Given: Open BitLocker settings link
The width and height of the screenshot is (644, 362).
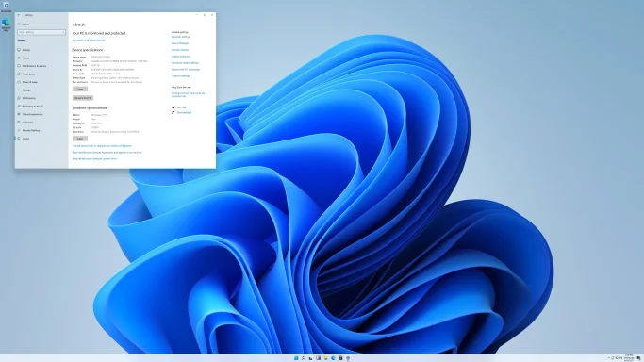Looking at the screenshot, I should tap(181, 37).
